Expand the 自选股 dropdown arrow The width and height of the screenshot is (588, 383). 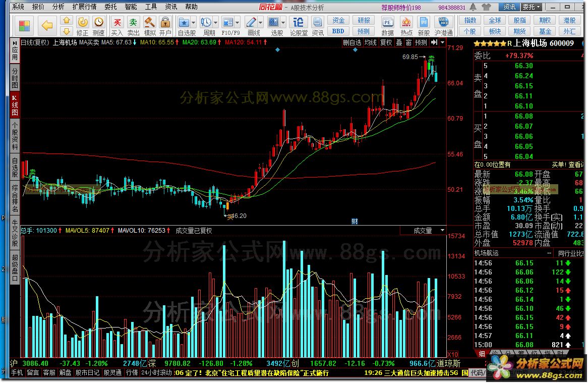[194, 23]
